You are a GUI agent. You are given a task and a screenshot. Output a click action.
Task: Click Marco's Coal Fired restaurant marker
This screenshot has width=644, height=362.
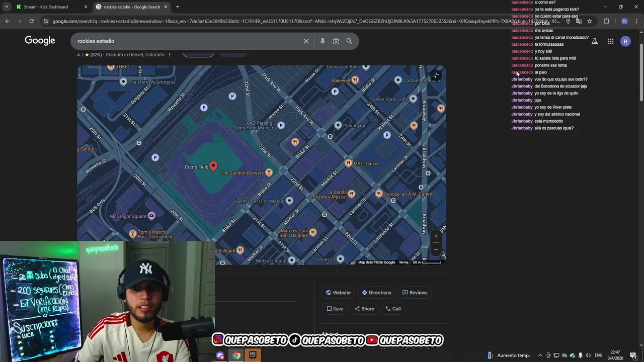(x=313, y=232)
